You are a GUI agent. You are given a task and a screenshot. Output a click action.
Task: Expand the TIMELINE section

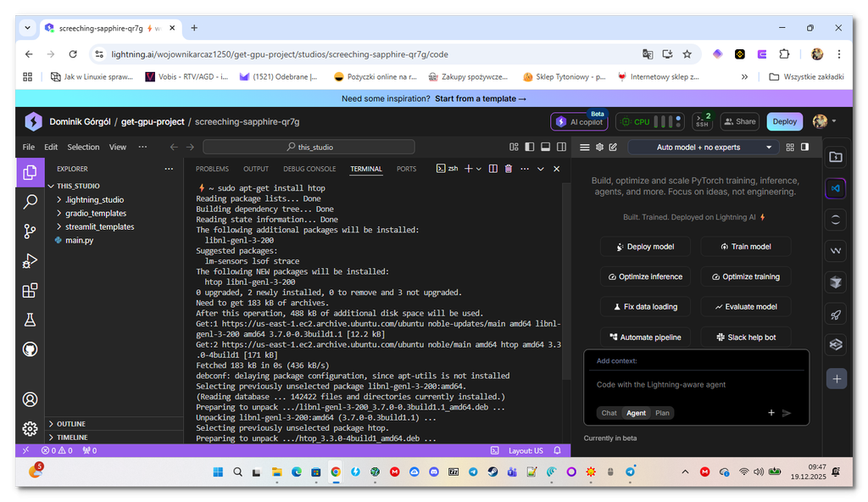click(x=72, y=438)
